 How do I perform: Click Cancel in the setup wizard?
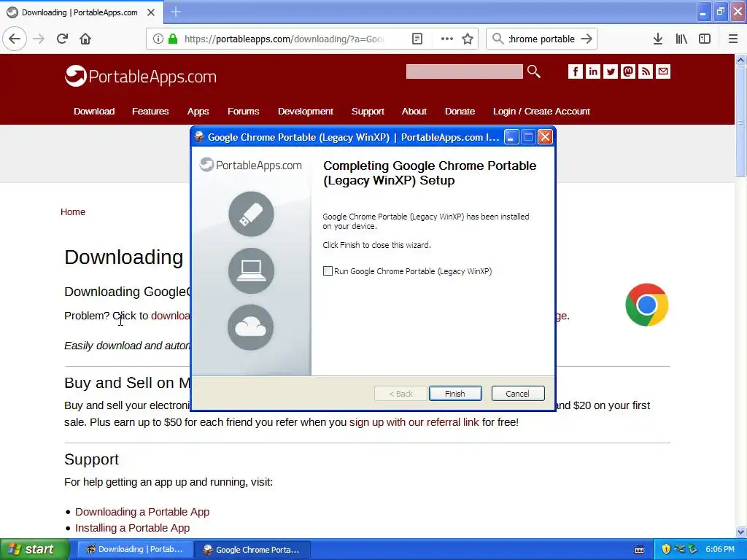click(x=517, y=393)
